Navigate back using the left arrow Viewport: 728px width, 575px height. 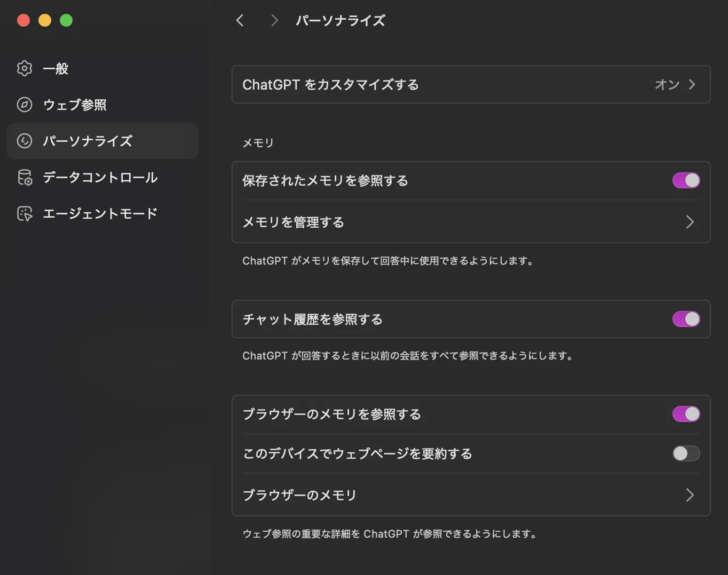click(240, 20)
